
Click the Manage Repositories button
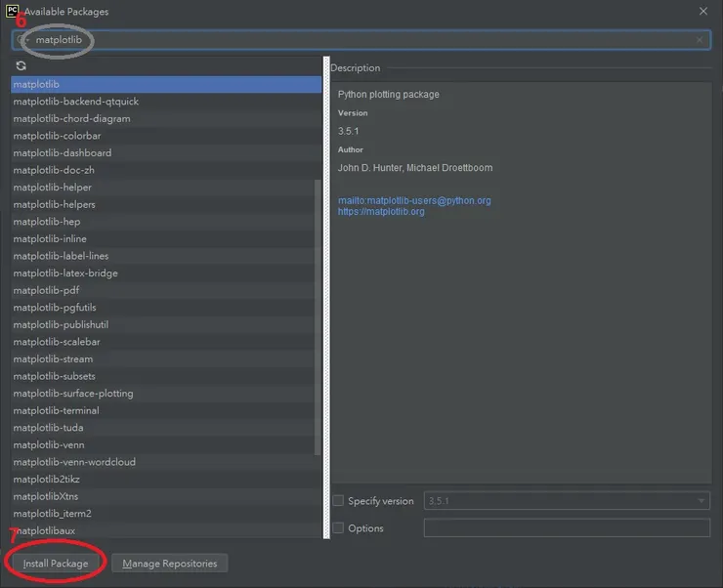(170, 564)
